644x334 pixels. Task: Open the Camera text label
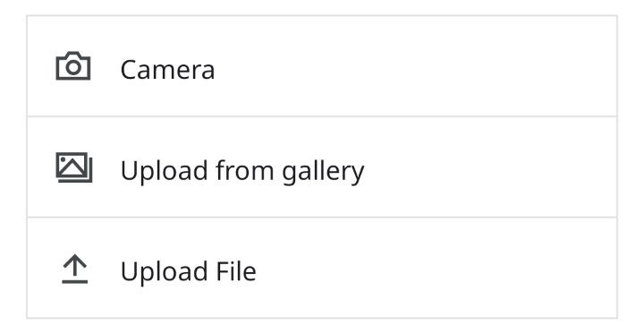coord(167,70)
